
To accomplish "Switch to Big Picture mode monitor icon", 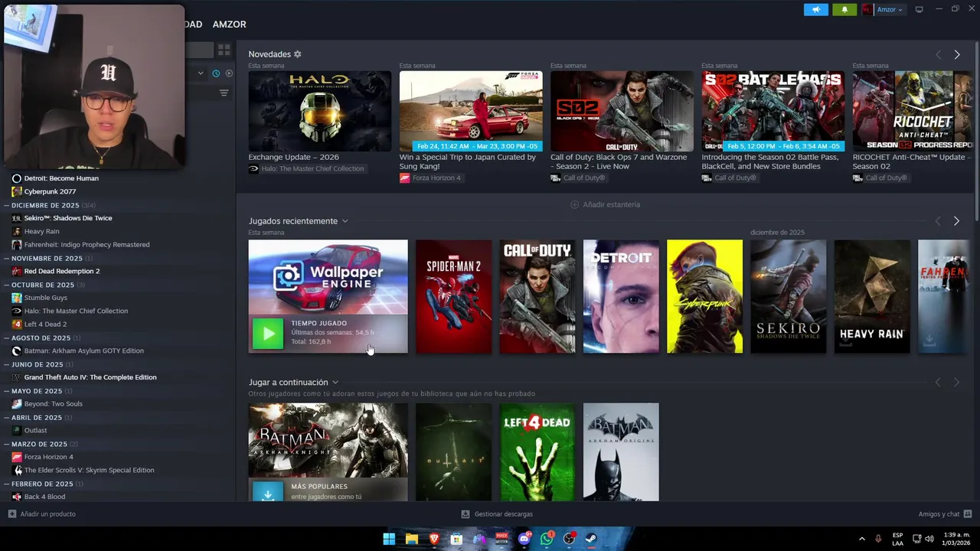I will click(919, 9).
